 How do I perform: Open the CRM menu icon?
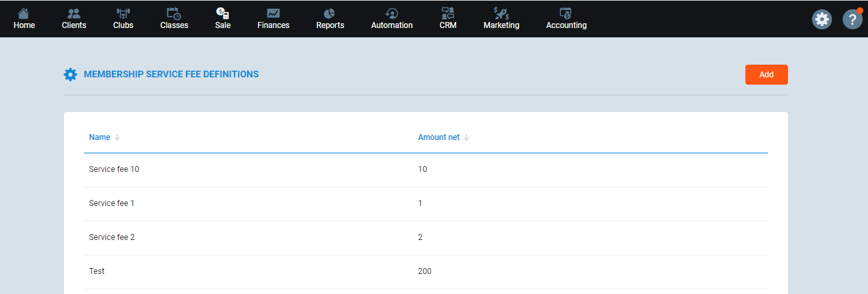click(x=448, y=13)
